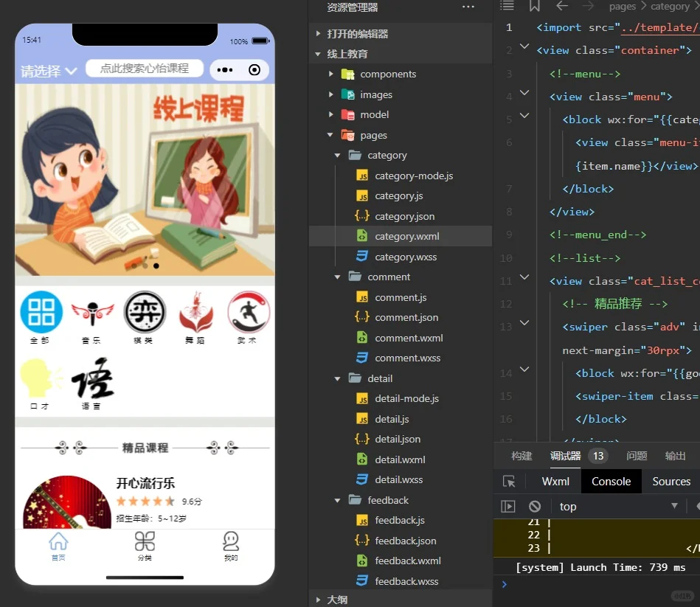Click the 我的 tab icon in the tab bar
Viewport: 700px width, 607px height.
tap(230, 541)
